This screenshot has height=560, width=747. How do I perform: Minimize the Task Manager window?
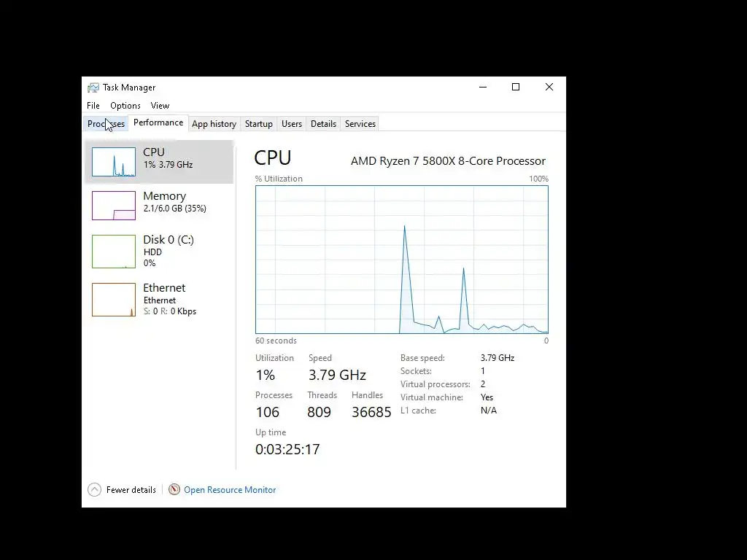[x=483, y=87]
